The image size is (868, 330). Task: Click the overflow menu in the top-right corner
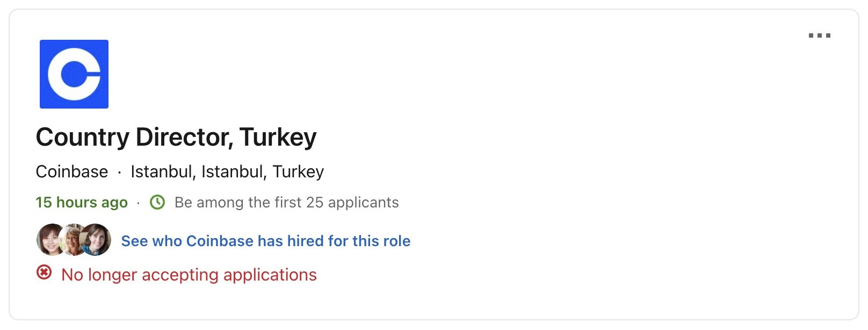[x=819, y=35]
